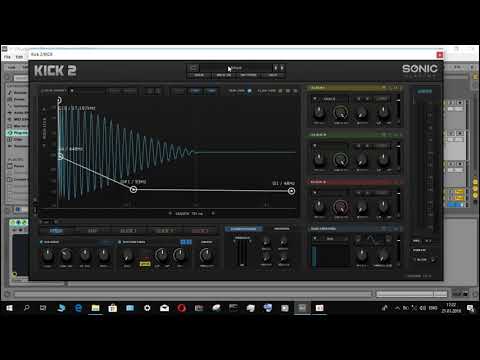Switch to the Pitch envelope tab
Image resolution: width=480 pixels, height=360 pixels.
tap(57, 230)
